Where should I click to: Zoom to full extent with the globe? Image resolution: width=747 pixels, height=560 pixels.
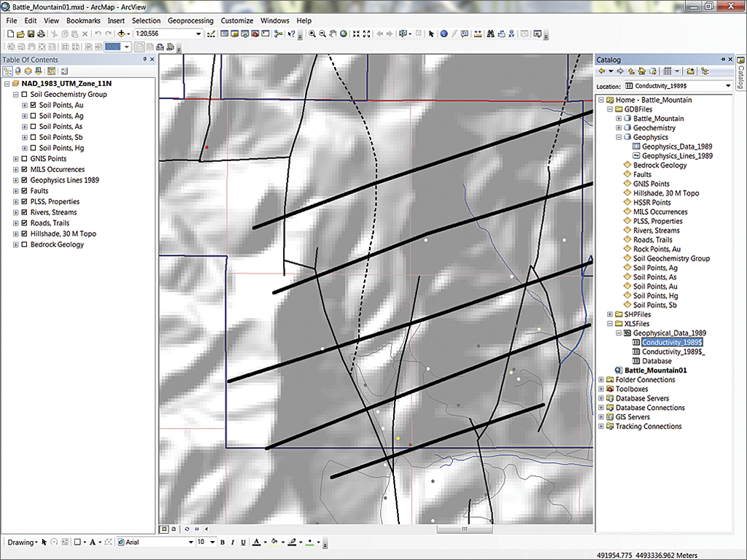(x=344, y=34)
